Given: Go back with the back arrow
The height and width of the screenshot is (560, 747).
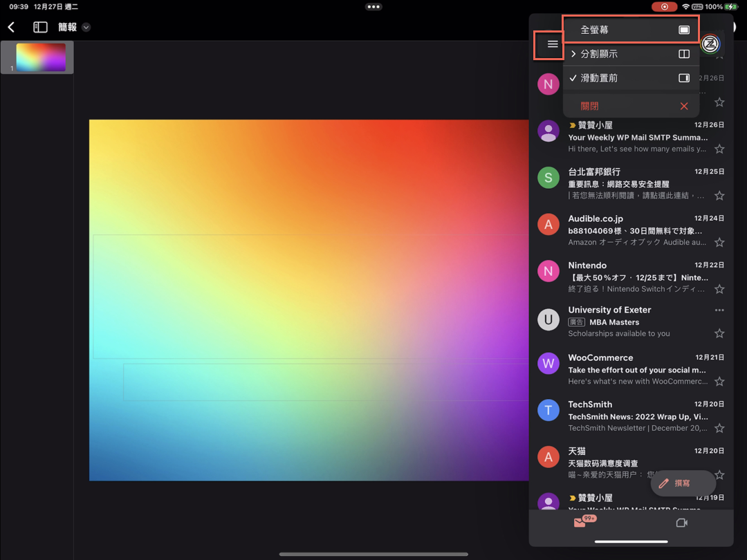Looking at the screenshot, I should point(11,27).
